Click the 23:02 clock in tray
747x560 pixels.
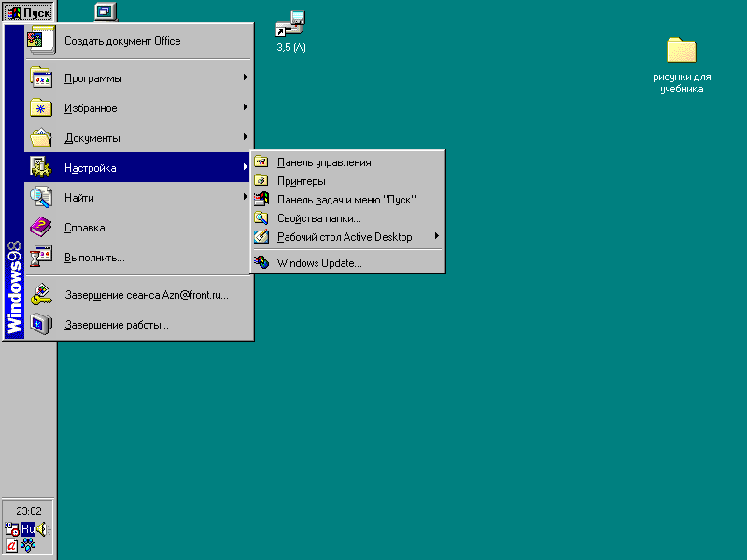point(29,511)
